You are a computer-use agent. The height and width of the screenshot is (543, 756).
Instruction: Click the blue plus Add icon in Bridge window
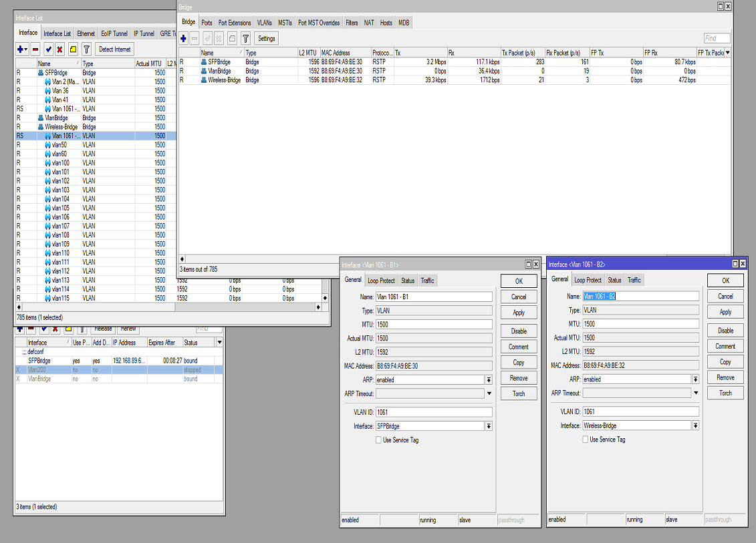[x=183, y=39]
